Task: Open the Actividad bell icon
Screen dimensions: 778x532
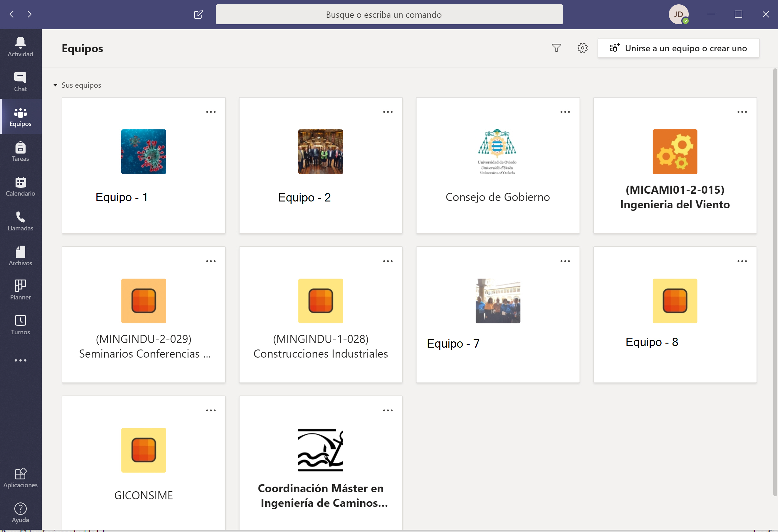Action: point(21,47)
